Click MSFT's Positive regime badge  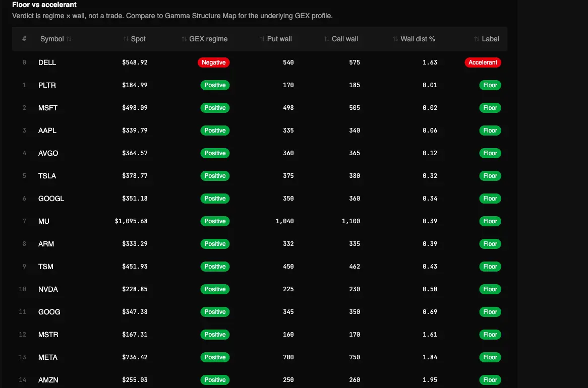tap(215, 108)
